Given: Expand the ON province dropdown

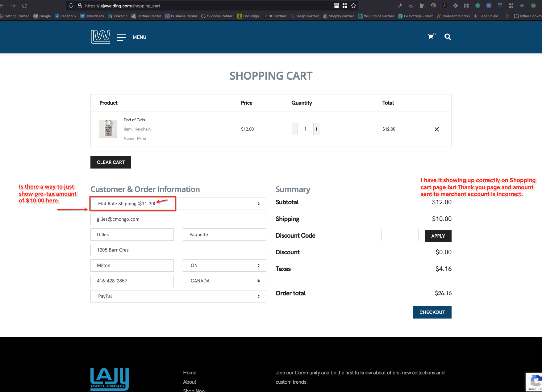Looking at the screenshot, I should pos(224,265).
